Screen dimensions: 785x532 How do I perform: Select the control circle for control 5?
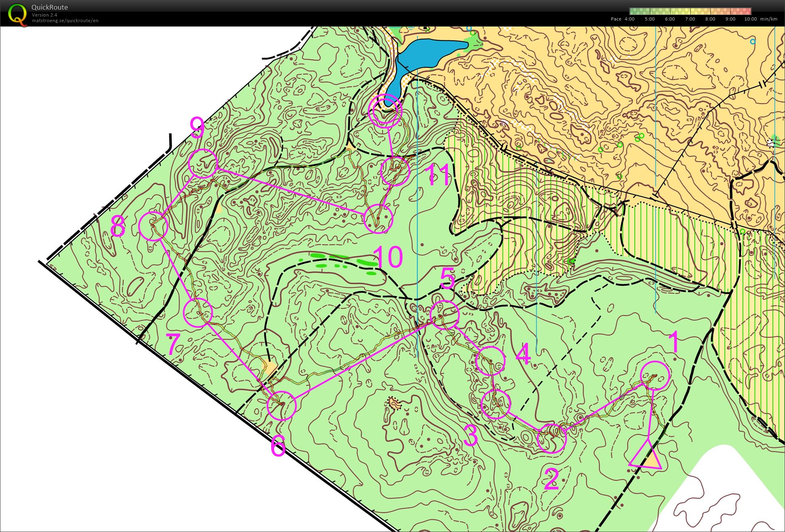point(445,315)
